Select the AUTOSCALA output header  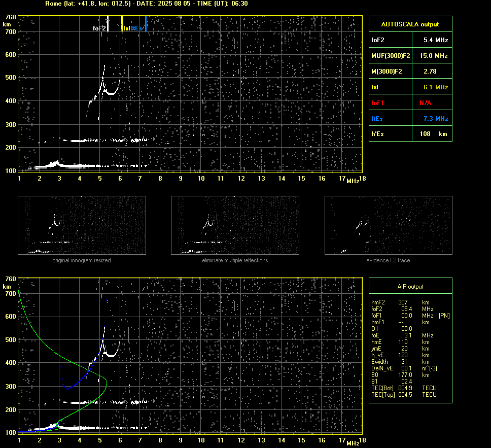point(410,24)
